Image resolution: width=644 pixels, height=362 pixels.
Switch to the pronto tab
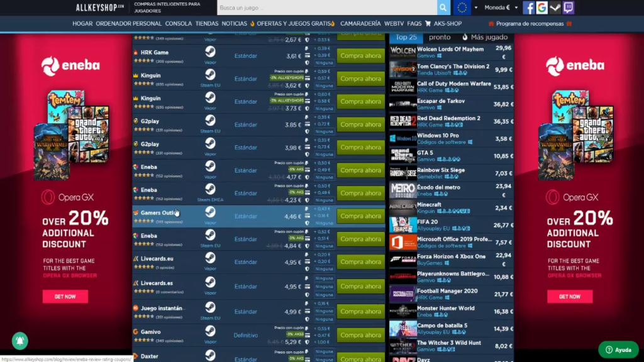point(440,37)
